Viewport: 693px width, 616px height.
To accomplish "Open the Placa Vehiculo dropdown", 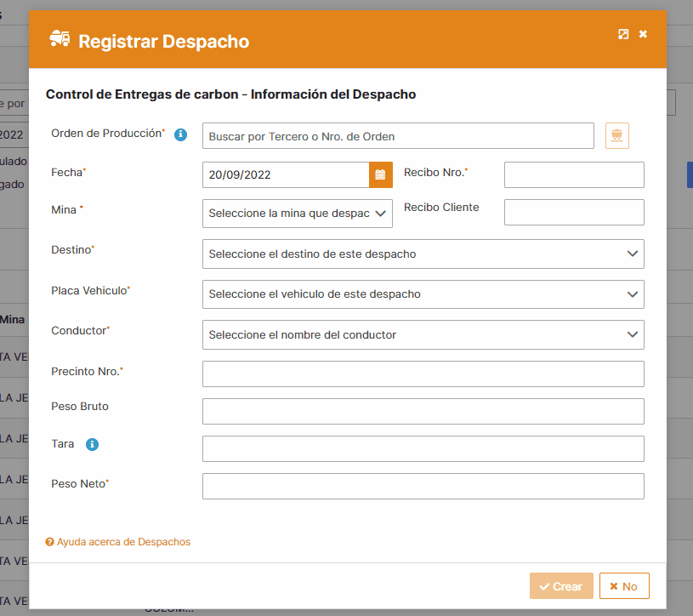I will [x=423, y=294].
